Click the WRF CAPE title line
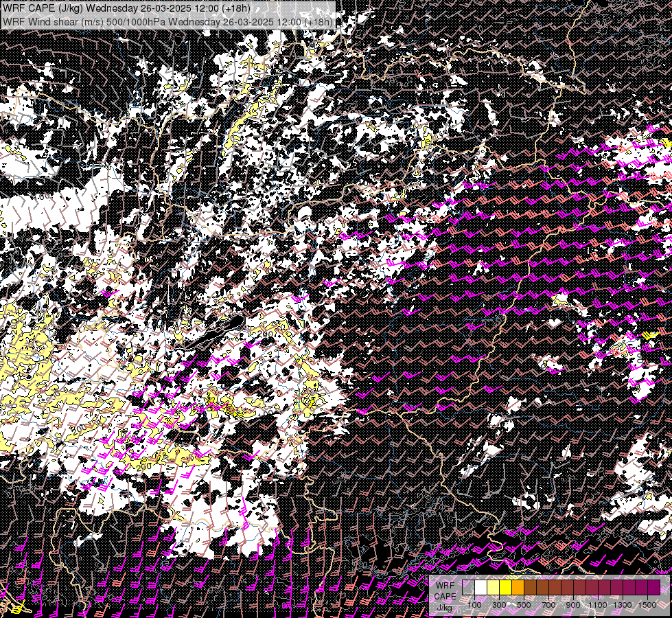 [x=126, y=8]
